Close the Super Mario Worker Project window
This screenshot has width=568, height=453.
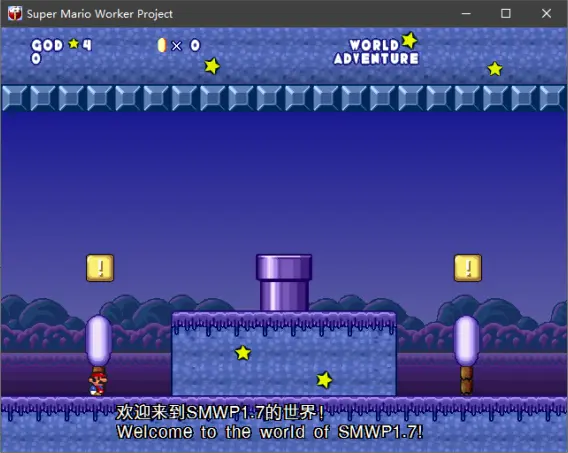coord(546,14)
